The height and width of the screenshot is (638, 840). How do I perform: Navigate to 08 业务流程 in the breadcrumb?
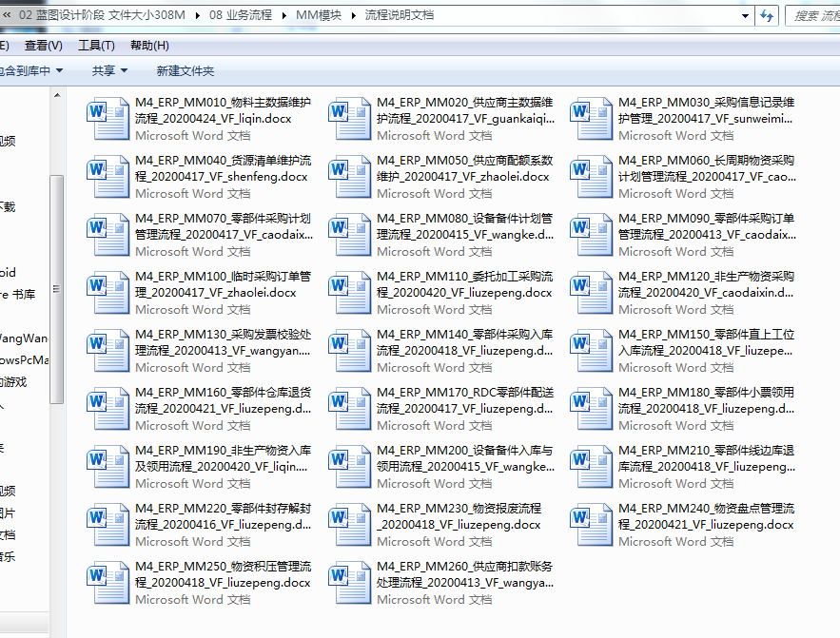[x=240, y=15]
